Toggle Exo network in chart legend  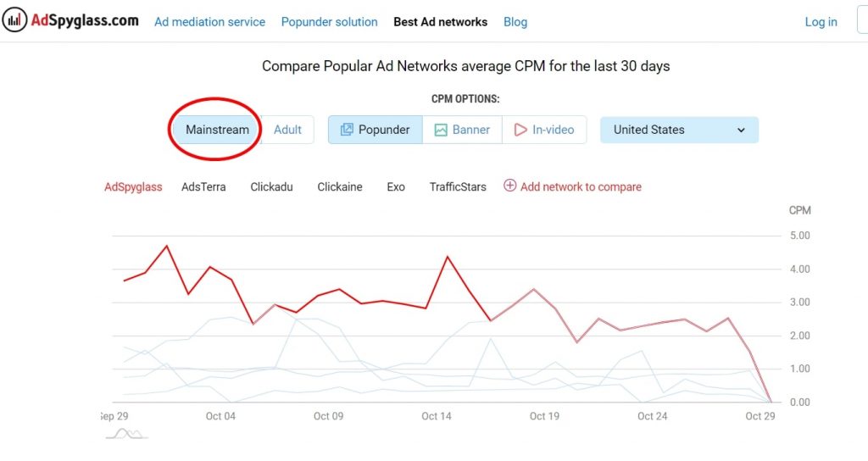[396, 187]
